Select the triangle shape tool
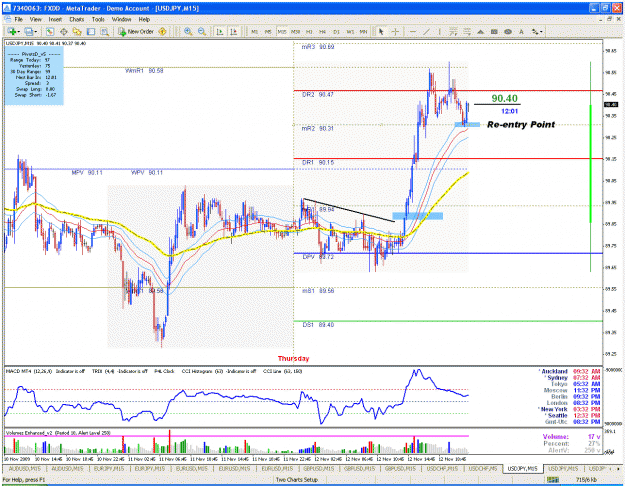Image resolution: width=625 pixels, height=486 pixels. click(481, 31)
